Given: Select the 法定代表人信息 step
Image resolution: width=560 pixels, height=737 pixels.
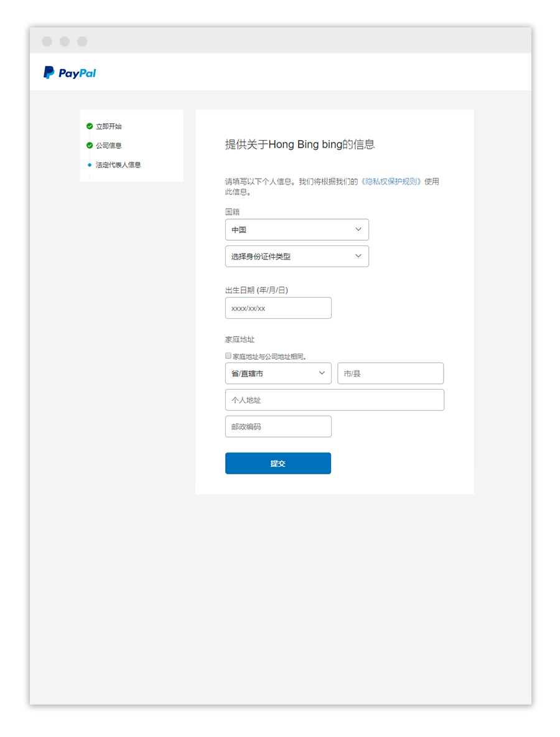Looking at the screenshot, I should click(118, 165).
